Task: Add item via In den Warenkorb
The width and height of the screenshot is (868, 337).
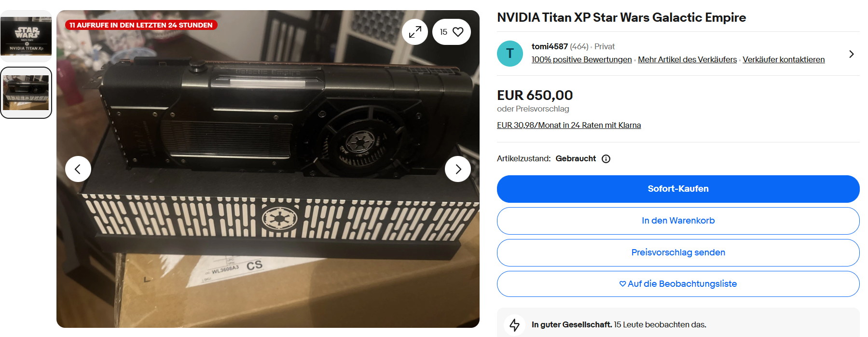Action: pos(678,221)
